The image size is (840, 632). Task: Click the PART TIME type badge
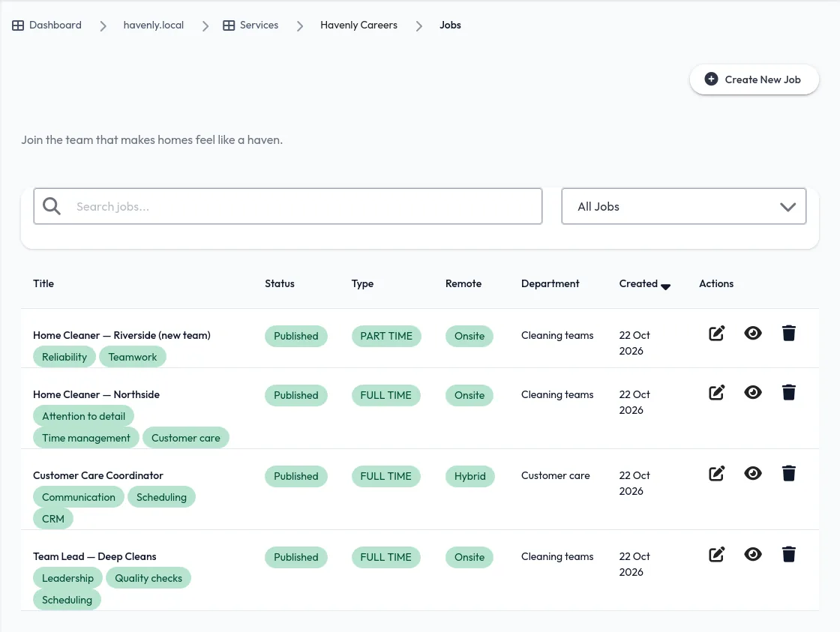tap(386, 337)
